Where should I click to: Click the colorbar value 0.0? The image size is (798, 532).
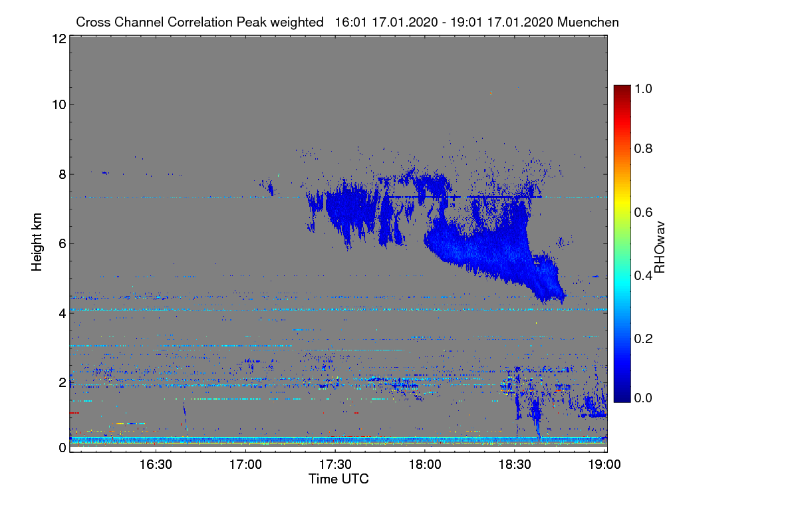(644, 398)
